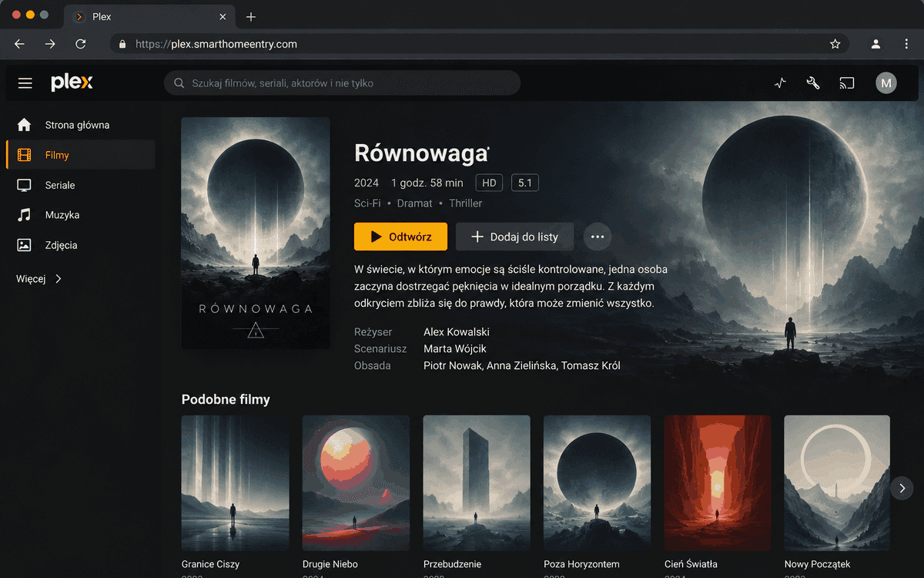Open cast member Piotr Nowak
This screenshot has height=578, width=924.
pos(452,366)
